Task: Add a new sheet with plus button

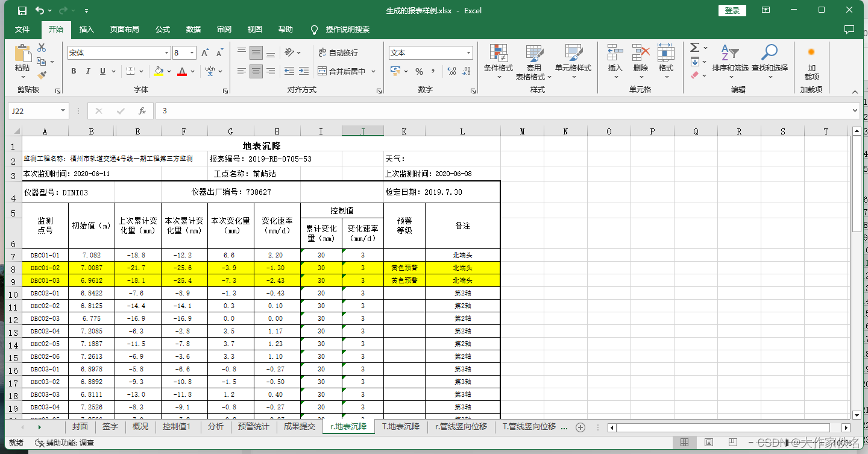Action: (580, 427)
